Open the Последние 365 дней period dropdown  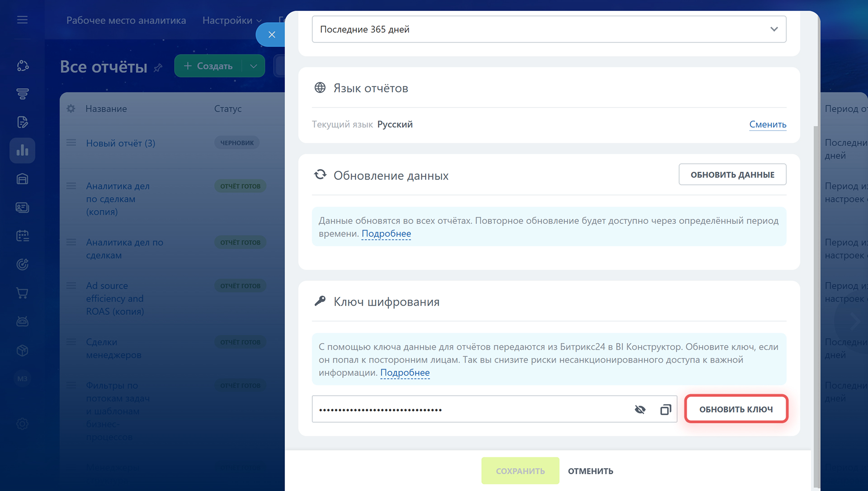coord(549,29)
